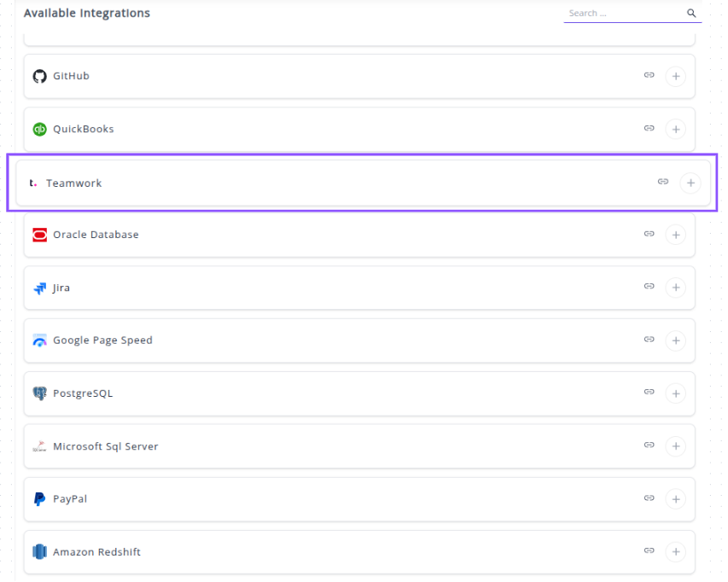Screen dimensions: 728x582
Task: Add Microsoft Sql Server via plus icon
Action: point(675,446)
